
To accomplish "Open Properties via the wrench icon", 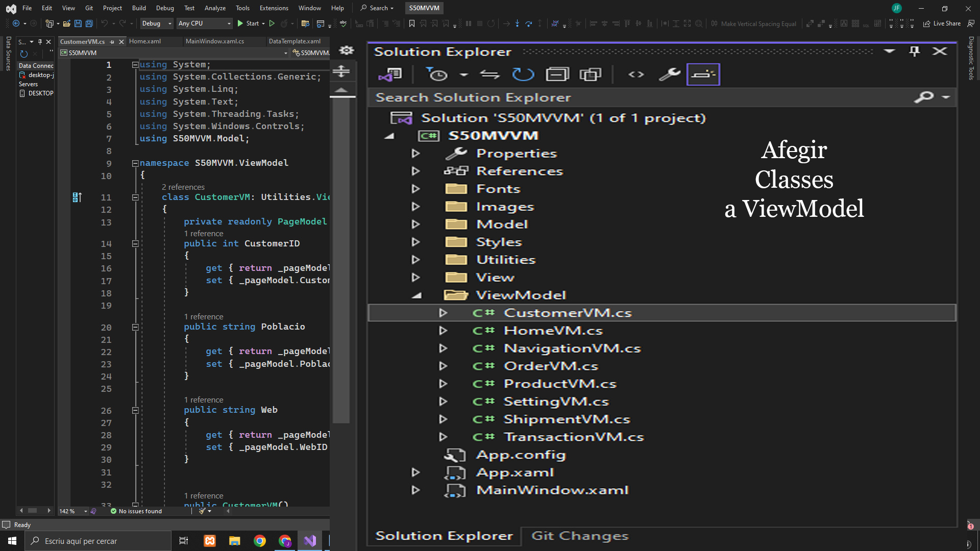I will (x=669, y=74).
